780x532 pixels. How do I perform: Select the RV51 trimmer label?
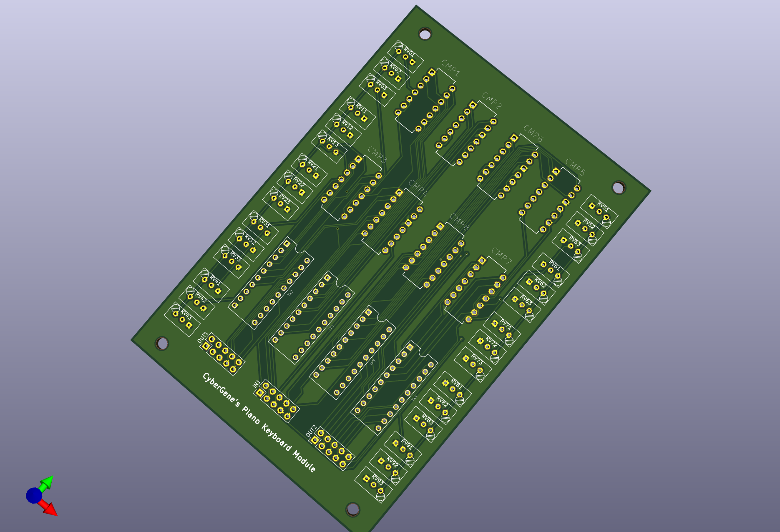click(x=603, y=206)
